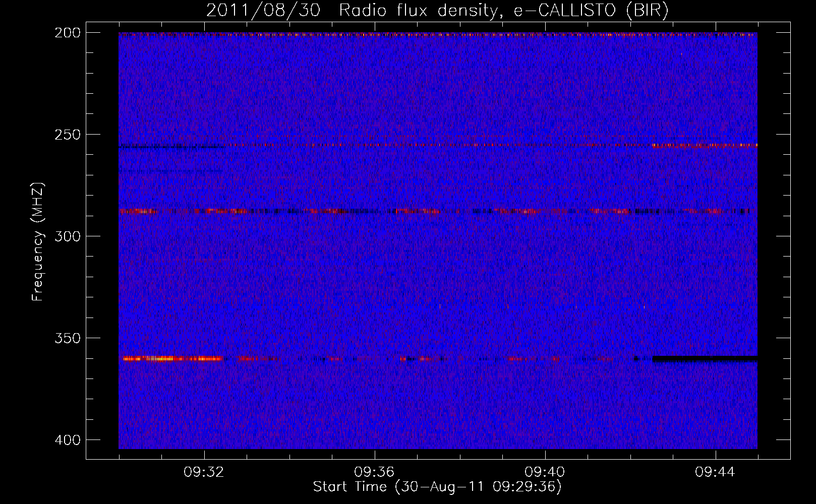Click the 250 frequency tick label
This screenshot has width=816, height=504.
(x=67, y=135)
